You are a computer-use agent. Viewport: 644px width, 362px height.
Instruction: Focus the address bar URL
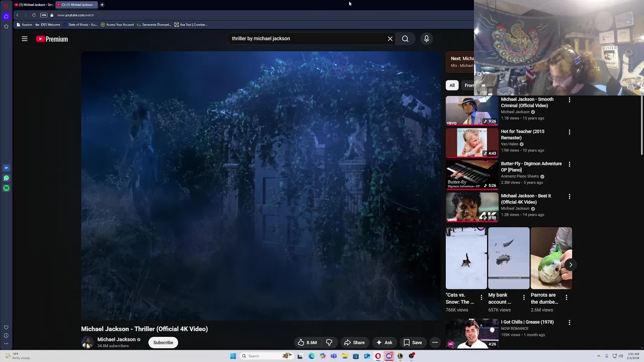[75, 15]
